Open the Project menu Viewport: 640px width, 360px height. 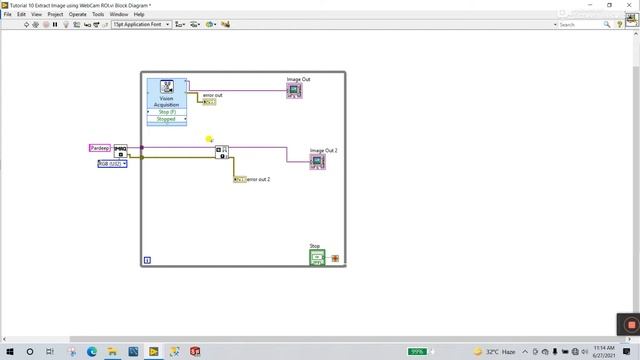tap(55, 14)
